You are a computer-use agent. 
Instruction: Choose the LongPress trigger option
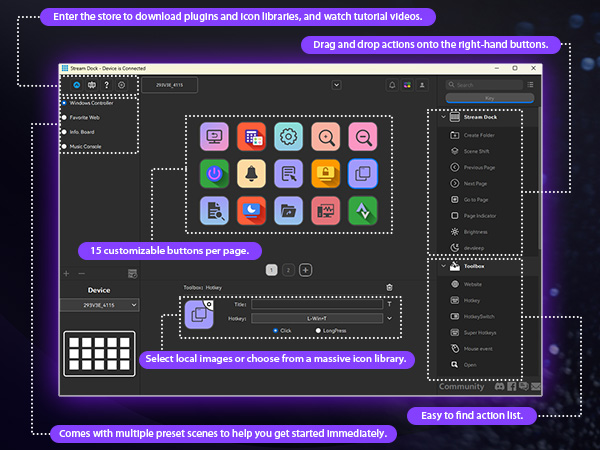coord(331,331)
